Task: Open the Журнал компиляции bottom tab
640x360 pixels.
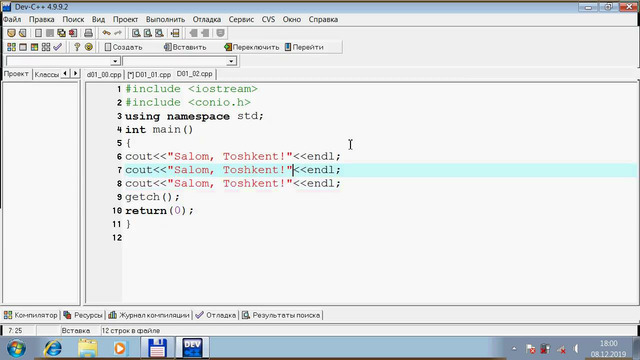Action: pos(149,315)
